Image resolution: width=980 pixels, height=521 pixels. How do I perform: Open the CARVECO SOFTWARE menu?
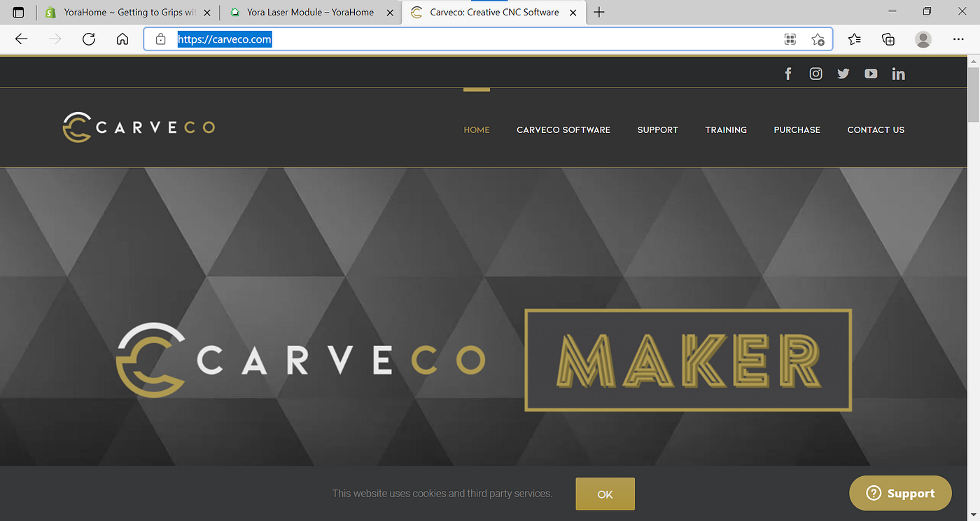click(x=563, y=130)
